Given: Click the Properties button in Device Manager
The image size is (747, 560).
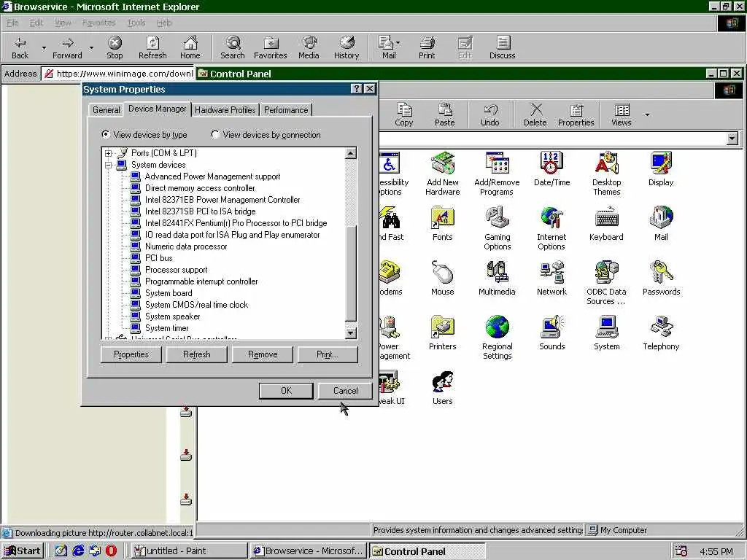Looking at the screenshot, I should pos(131,355).
